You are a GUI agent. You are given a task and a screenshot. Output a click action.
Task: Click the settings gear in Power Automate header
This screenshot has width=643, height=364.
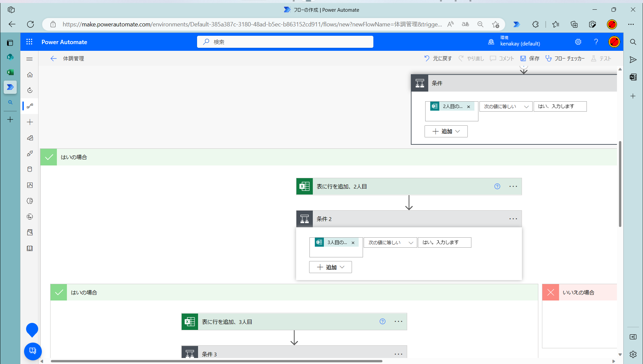tap(578, 42)
